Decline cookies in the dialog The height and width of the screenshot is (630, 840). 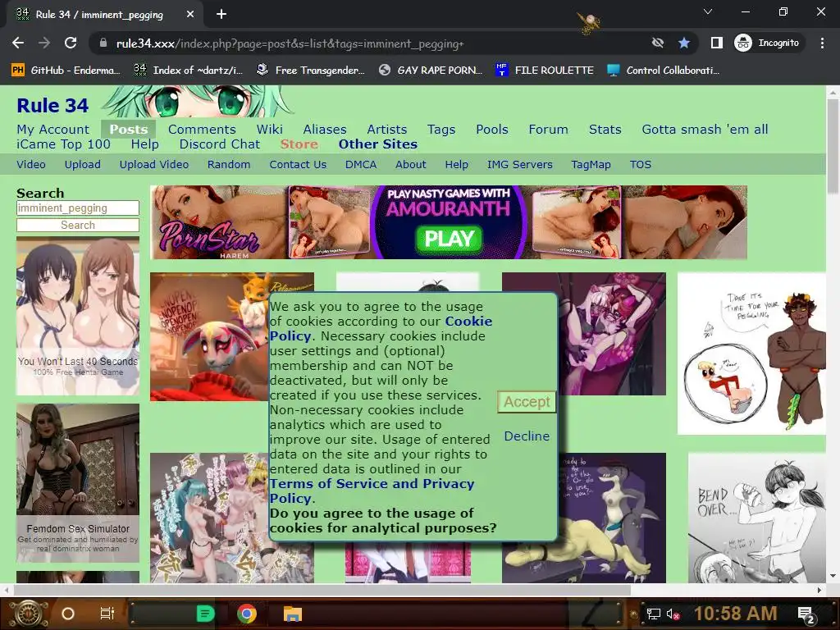tap(527, 436)
